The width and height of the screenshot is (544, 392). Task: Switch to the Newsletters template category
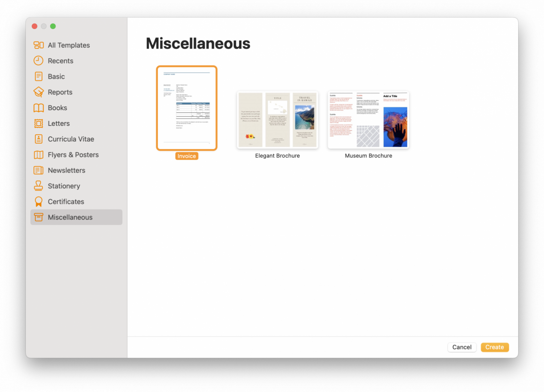(x=66, y=170)
